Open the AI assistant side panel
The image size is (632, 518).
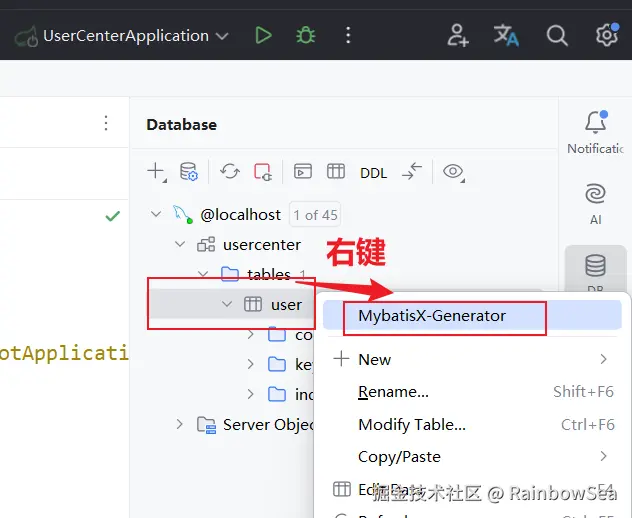(595, 201)
